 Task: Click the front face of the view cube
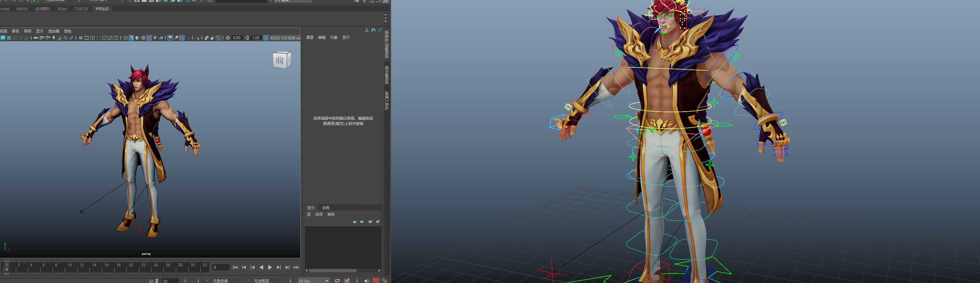click(280, 60)
